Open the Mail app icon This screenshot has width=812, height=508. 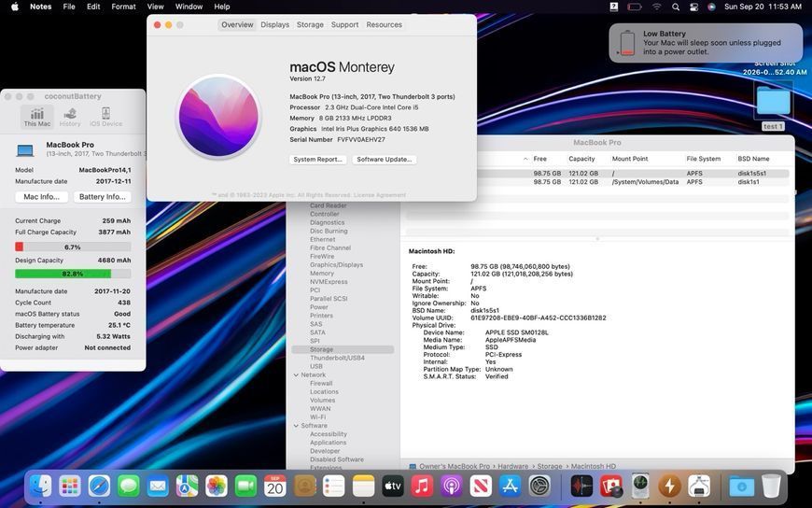[158, 487]
